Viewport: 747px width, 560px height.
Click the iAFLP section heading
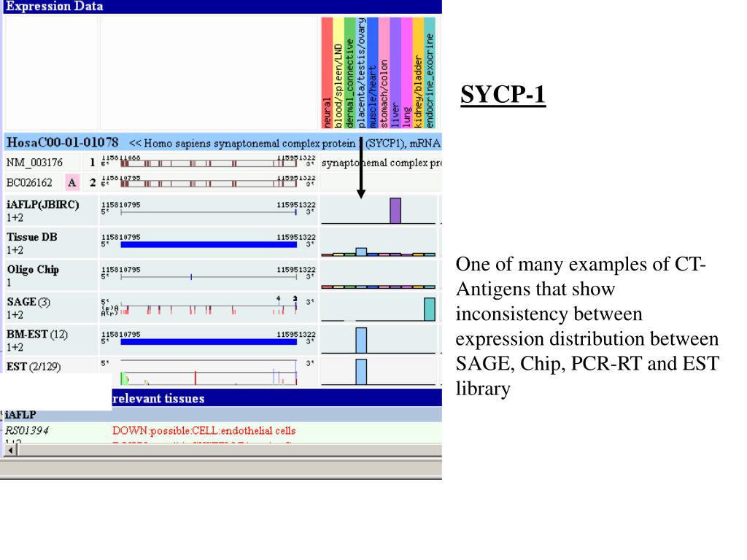click(x=20, y=414)
